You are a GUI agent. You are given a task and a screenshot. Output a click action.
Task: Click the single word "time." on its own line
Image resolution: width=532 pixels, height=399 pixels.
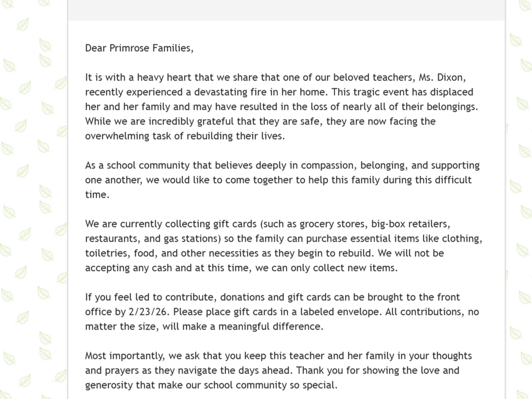[x=97, y=195]
